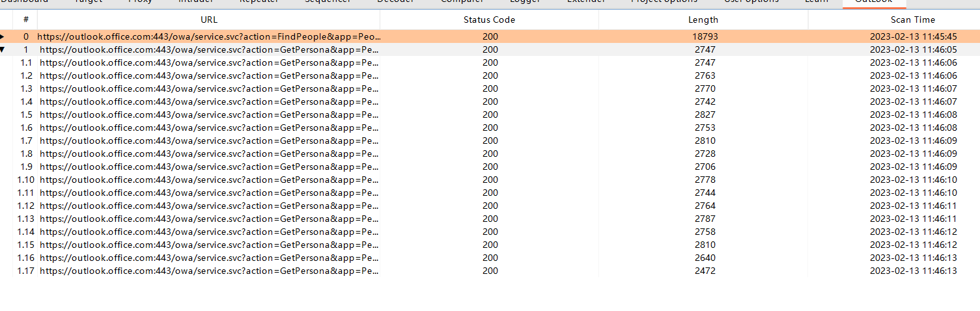980x311 pixels.
Task: Select the length value 2770
Action: pos(705,88)
